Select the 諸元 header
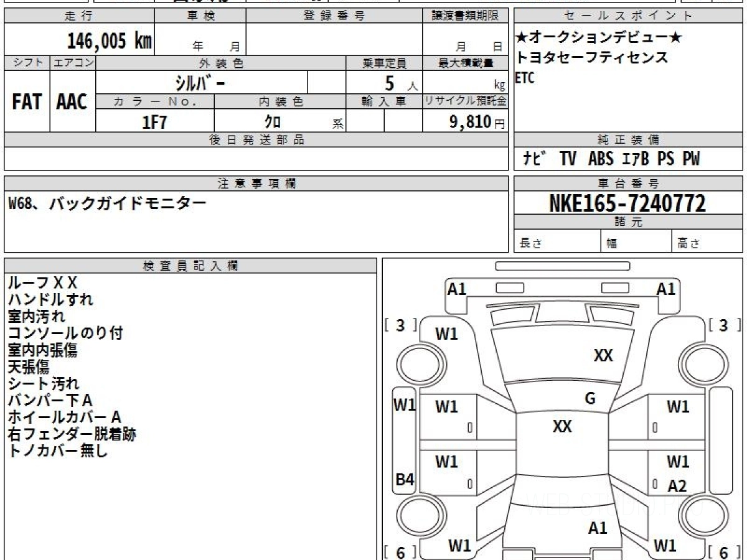 point(628,222)
